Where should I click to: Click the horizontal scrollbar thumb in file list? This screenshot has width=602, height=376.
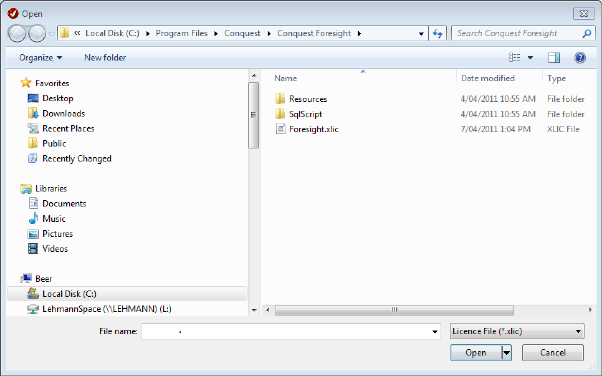coord(394,310)
